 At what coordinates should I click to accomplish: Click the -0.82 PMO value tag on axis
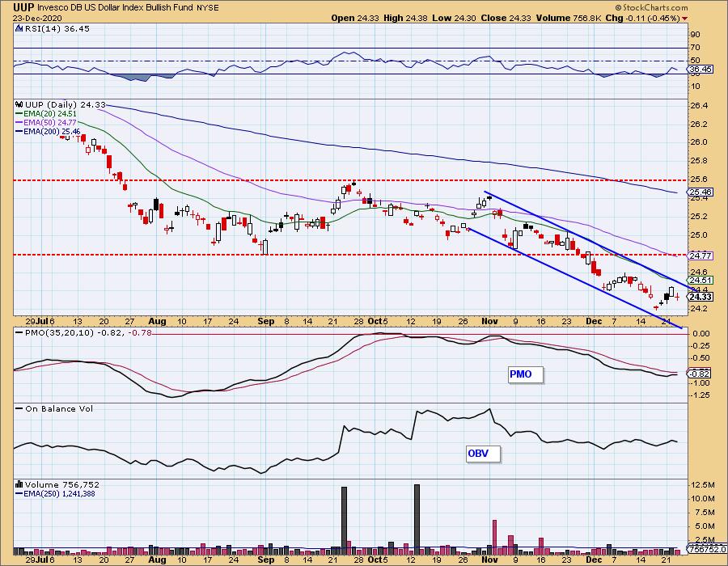coord(699,374)
